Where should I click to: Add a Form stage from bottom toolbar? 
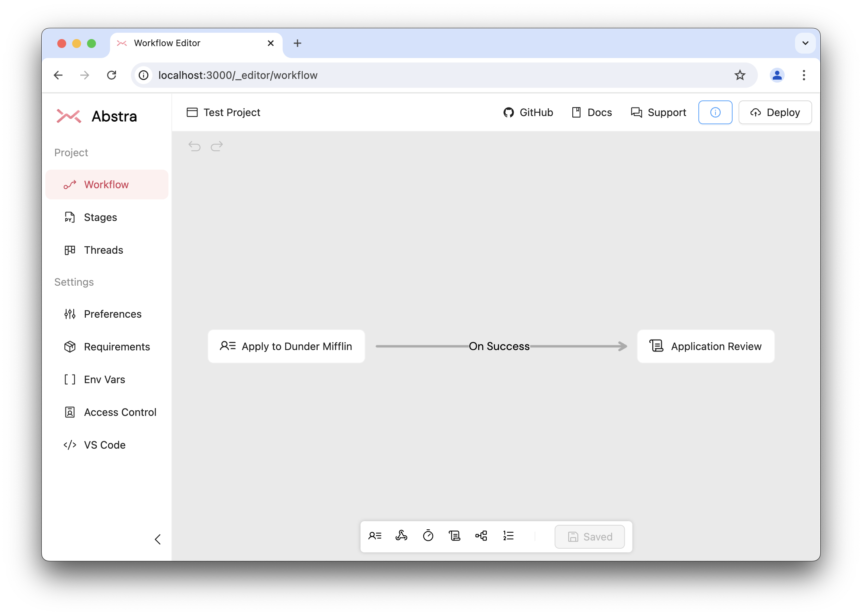coord(375,536)
